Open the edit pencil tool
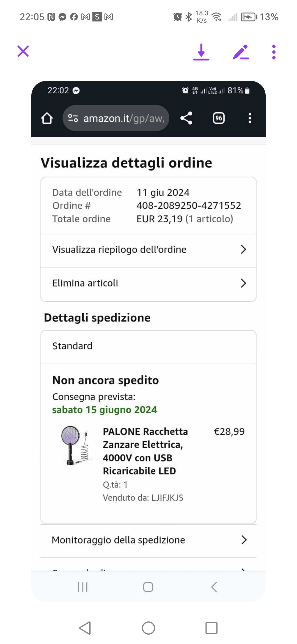The width and height of the screenshot is (297, 644). 241,52
